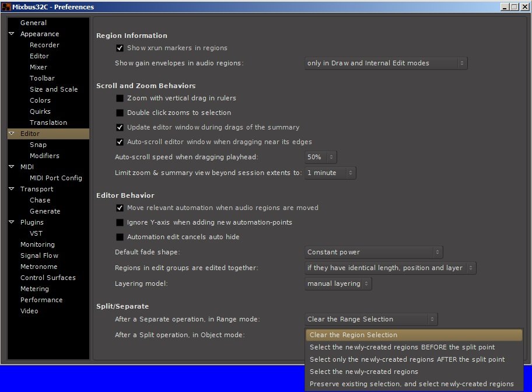Open the Appearance preferences page
This screenshot has width=532, height=392.
(39, 34)
